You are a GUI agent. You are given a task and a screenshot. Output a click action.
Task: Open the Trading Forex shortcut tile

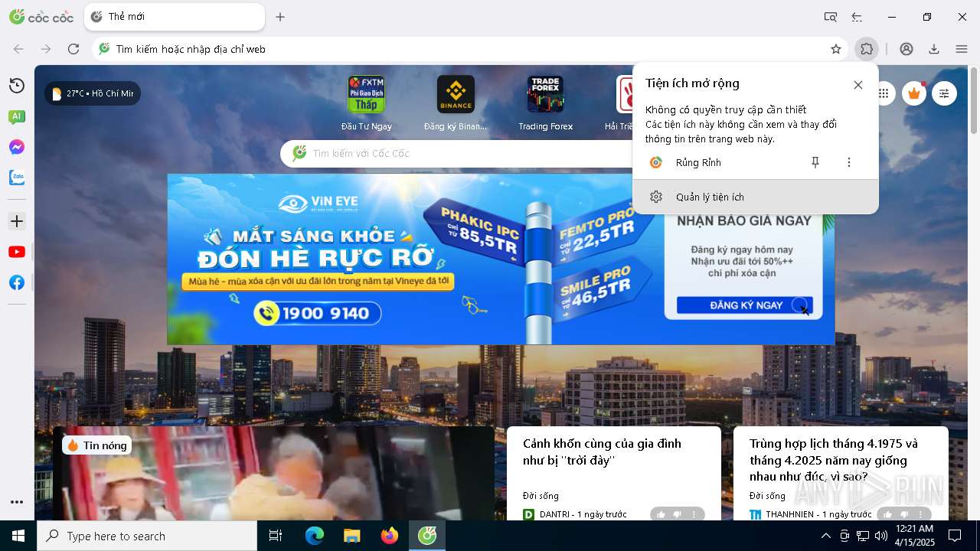tap(545, 103)
